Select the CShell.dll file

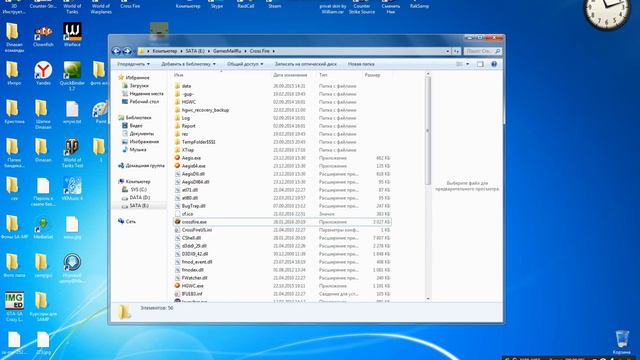[191, 238]
